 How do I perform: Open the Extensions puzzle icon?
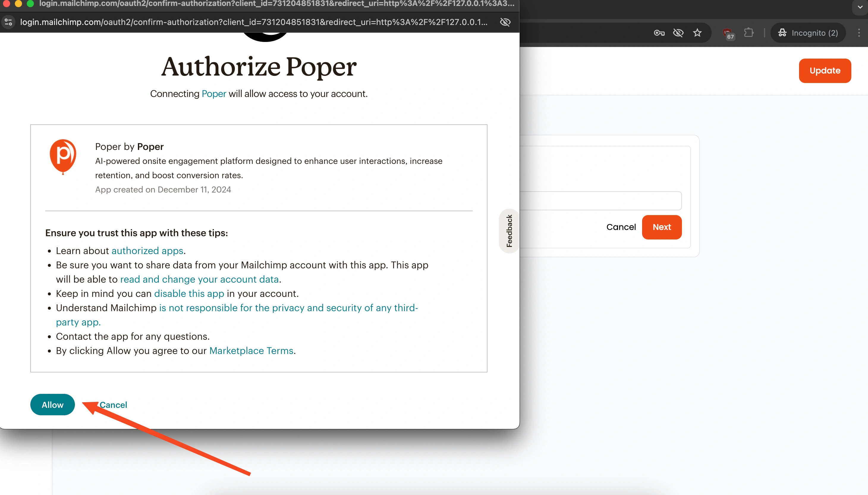click(749, 33)
